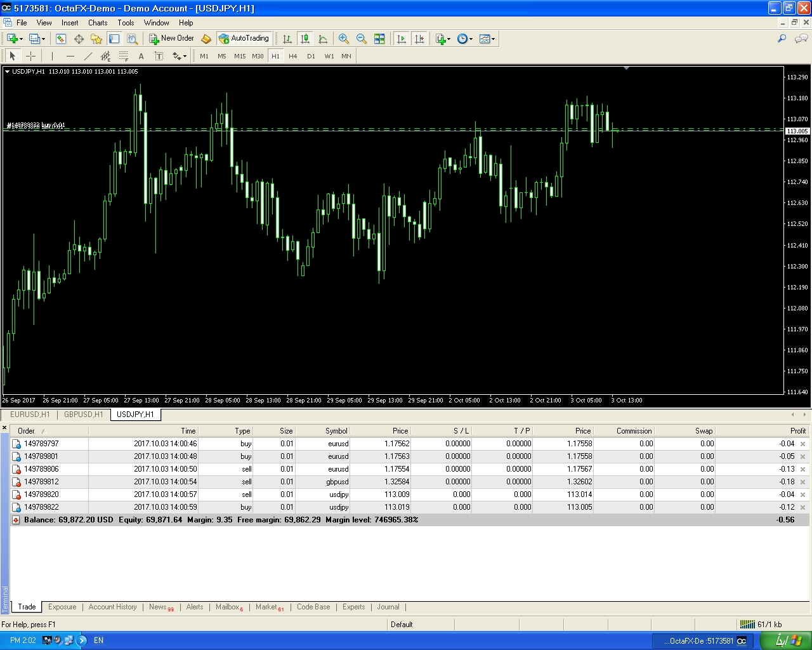Open the Charts menu

click(98, 23)
